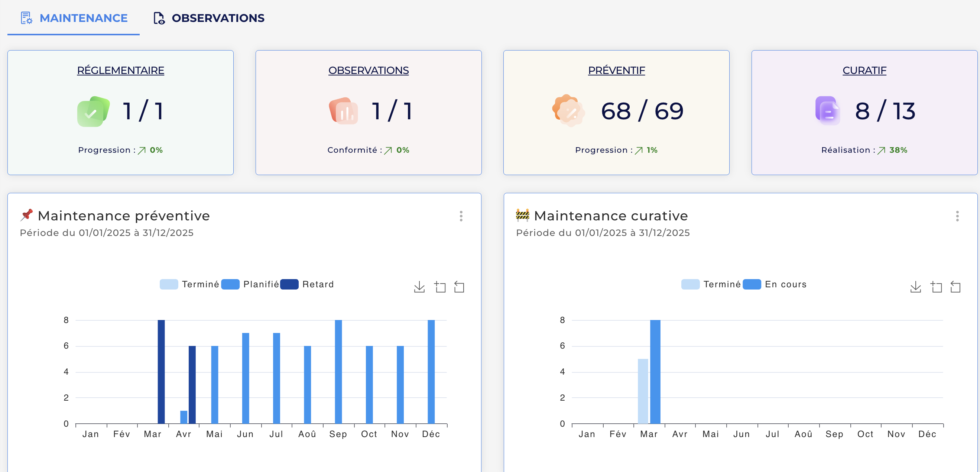The height and width of the screenshot is (472, 980).
Task: Click the zoom reset icon on the curative chart
Action: pos(955,287)
